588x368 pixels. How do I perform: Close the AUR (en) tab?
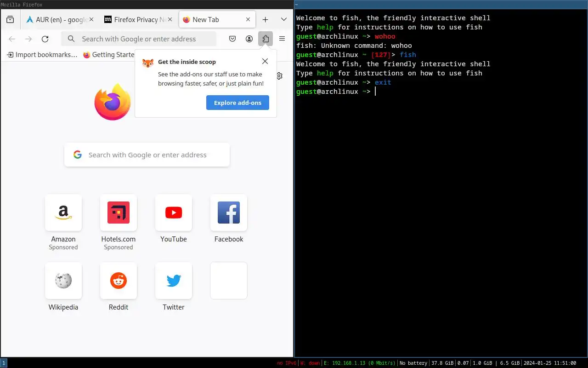[x=91, y=20]
